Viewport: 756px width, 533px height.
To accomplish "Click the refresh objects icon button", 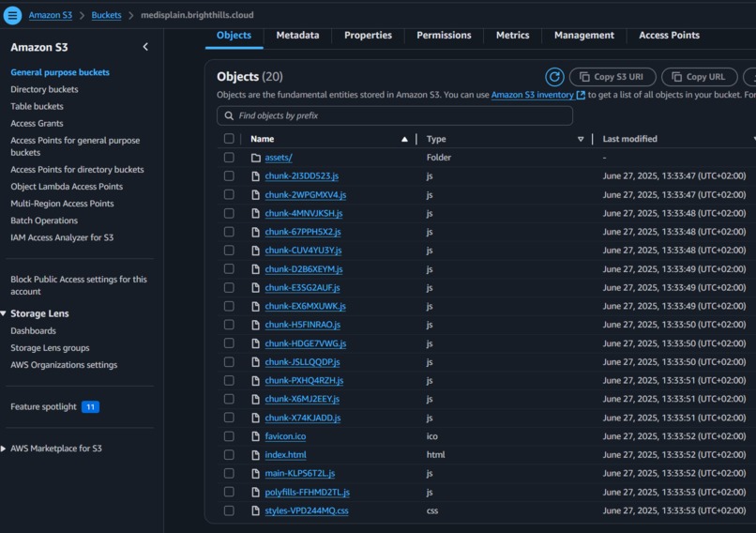I will point(554,77).
